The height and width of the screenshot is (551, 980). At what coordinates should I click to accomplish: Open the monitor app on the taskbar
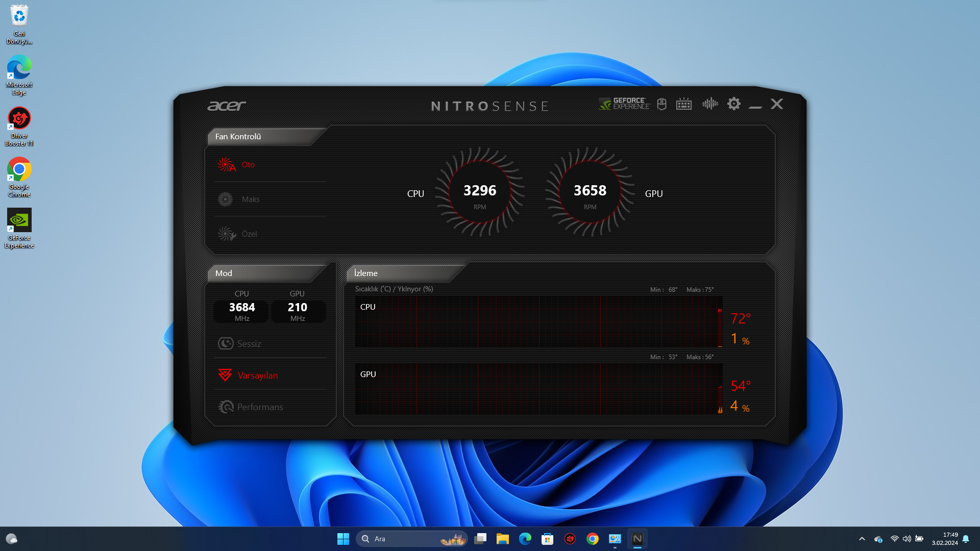[x=615, y=539]
